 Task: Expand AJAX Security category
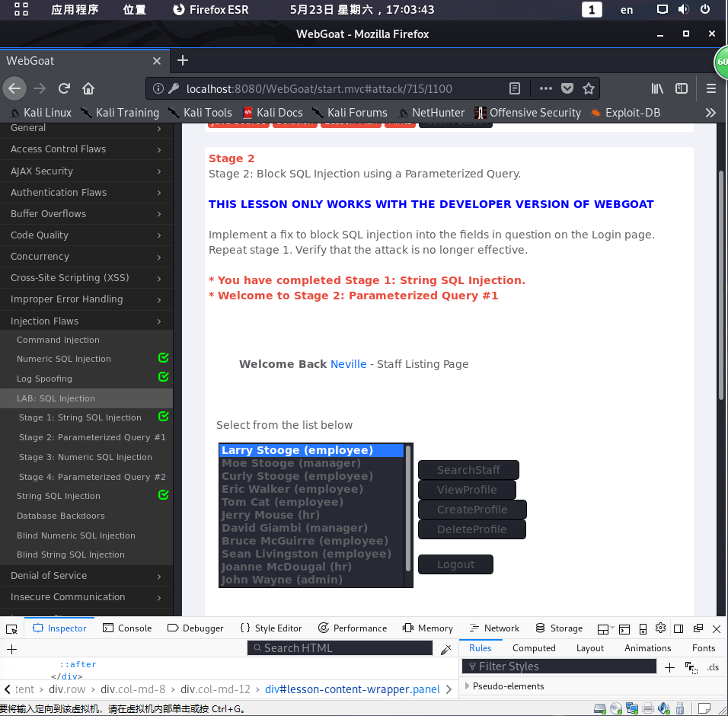pos(86,171)
